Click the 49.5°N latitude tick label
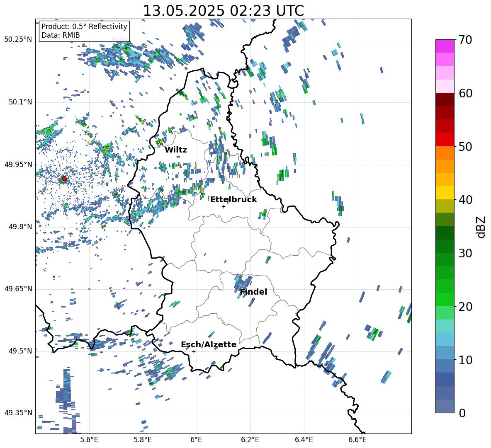 point(20,351)
